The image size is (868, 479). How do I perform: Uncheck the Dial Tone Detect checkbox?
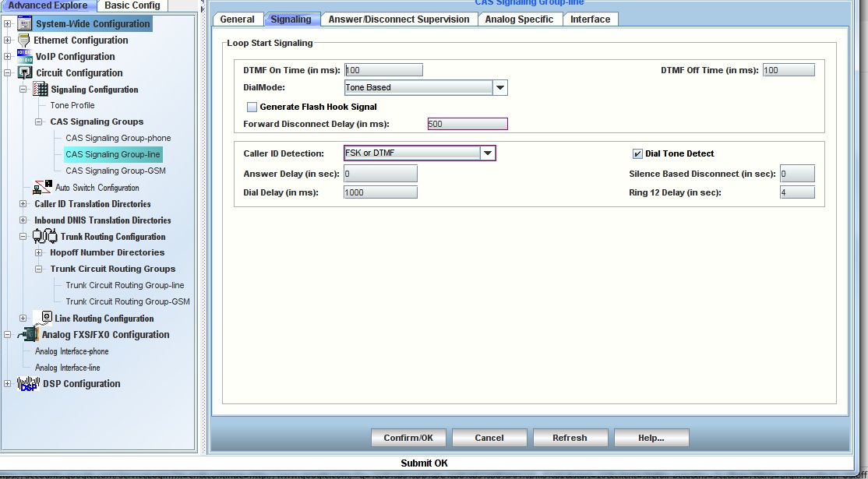[x=637, y=153]
